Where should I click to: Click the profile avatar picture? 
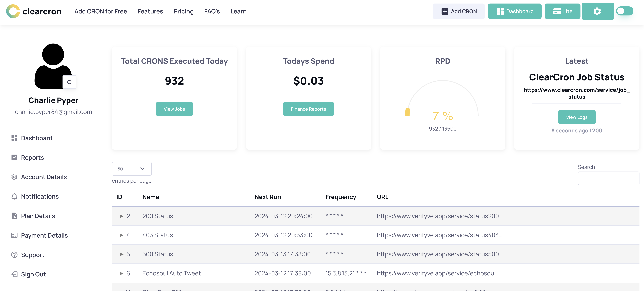click(x=53, y=66)
